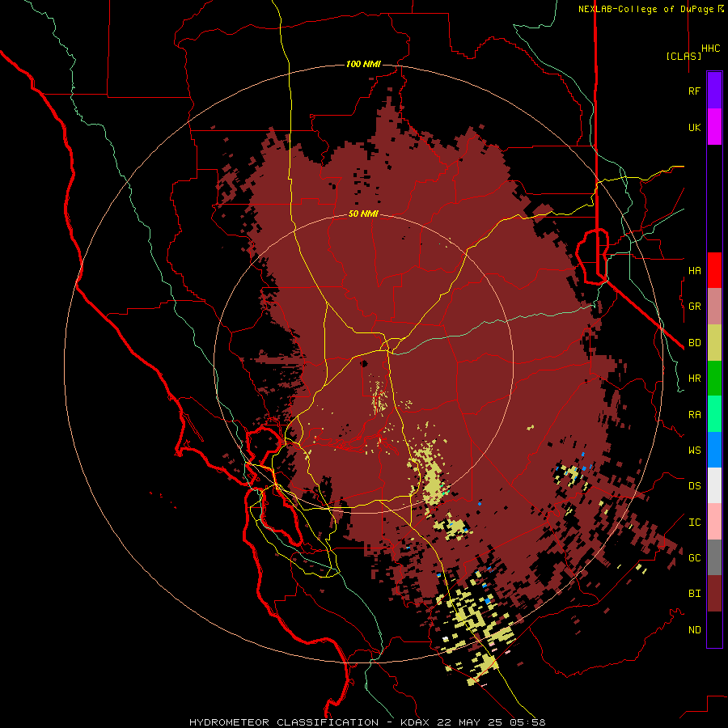Image resolution: width=728 pixels, height=728 pixels.
Task: Select the IC light pink legend swatch
Action: pos(714,522)
